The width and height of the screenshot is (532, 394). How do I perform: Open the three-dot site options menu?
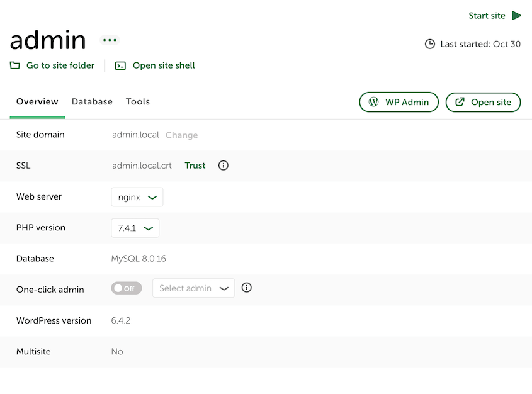pyautogui.click(x=110, y=40)
